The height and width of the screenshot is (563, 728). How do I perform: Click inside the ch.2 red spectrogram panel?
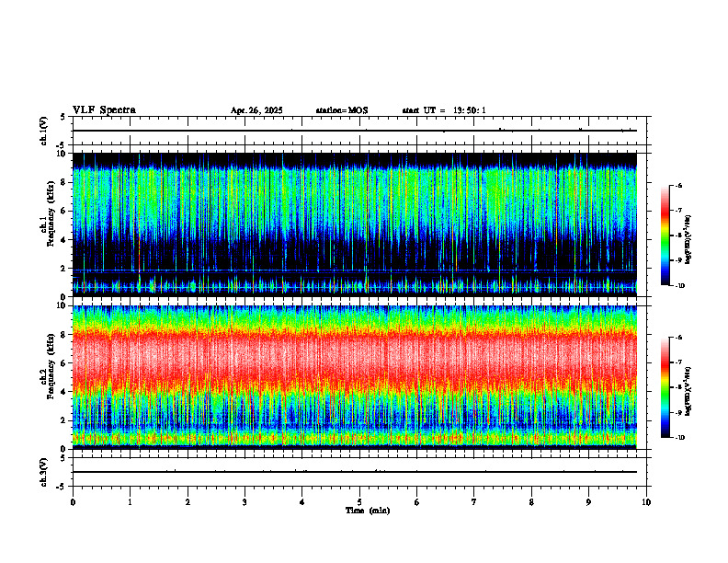[355, 377]
